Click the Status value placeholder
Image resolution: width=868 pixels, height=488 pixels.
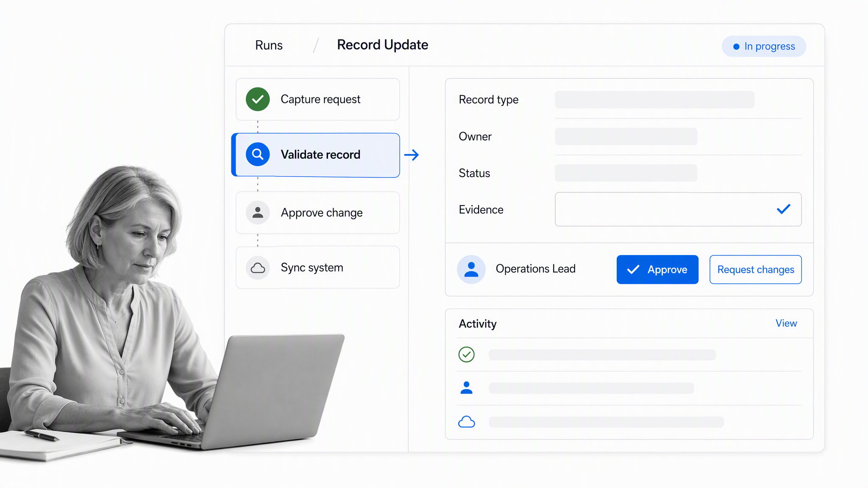pos(626,173)
